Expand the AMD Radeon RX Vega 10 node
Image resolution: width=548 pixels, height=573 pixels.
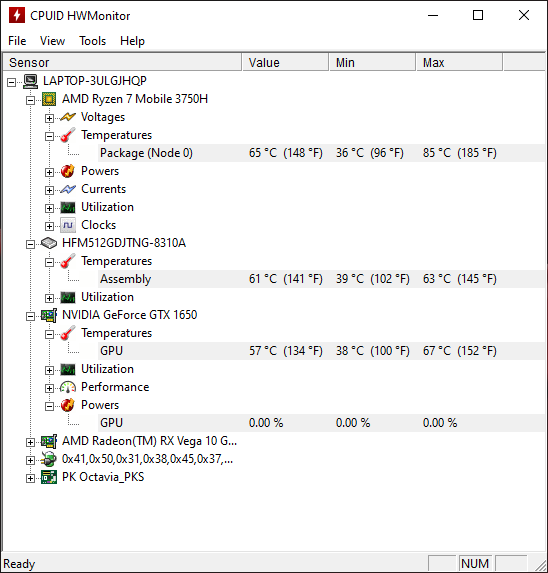[30, 443]
